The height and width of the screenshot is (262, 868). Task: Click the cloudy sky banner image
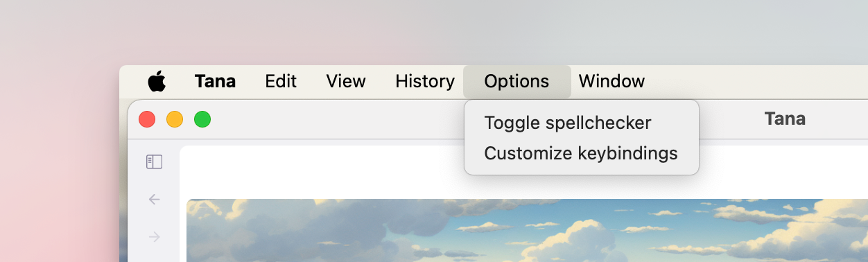(527, 230)
